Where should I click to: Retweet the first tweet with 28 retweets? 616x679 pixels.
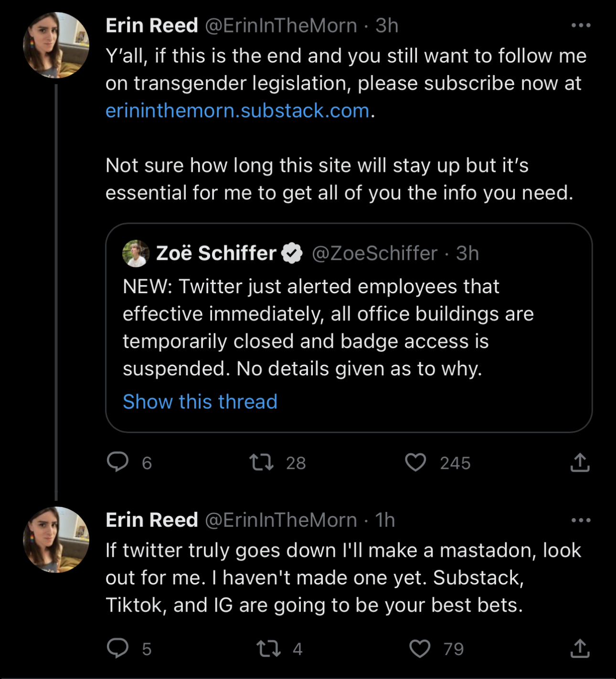click(262, 462)
